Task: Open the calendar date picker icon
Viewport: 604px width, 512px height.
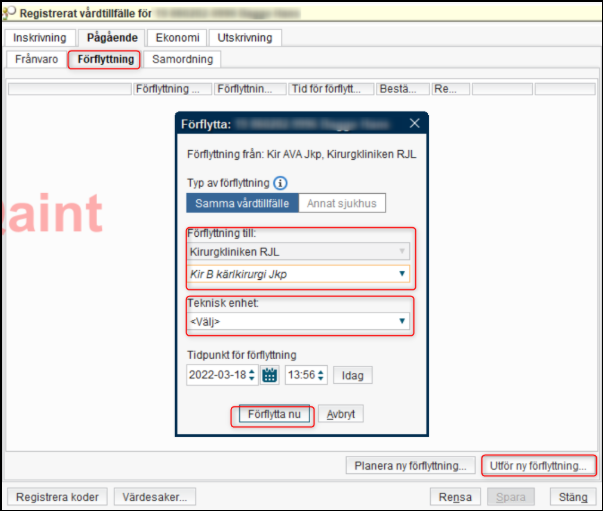Action: [x=269, y=376]
